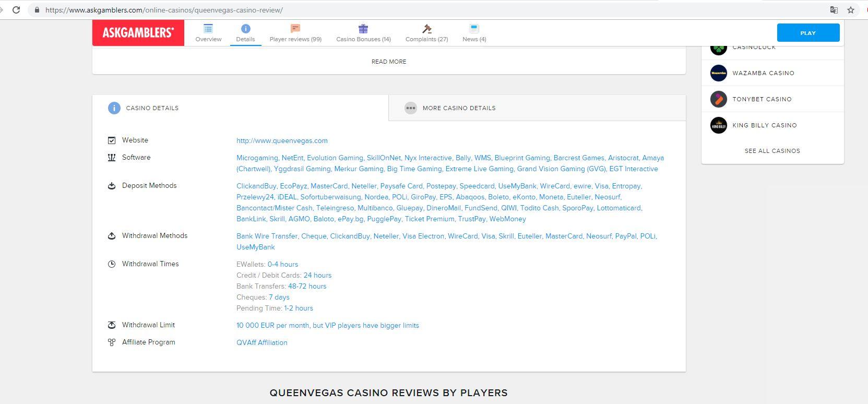Screen dimensions: 868x404
Task: Bookmark this page with star icon
Action: point(851,10)
